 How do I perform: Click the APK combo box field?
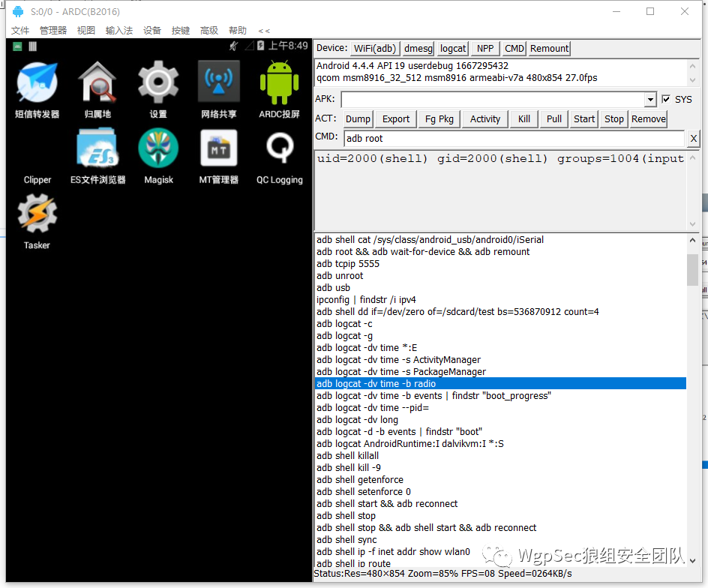493,99
